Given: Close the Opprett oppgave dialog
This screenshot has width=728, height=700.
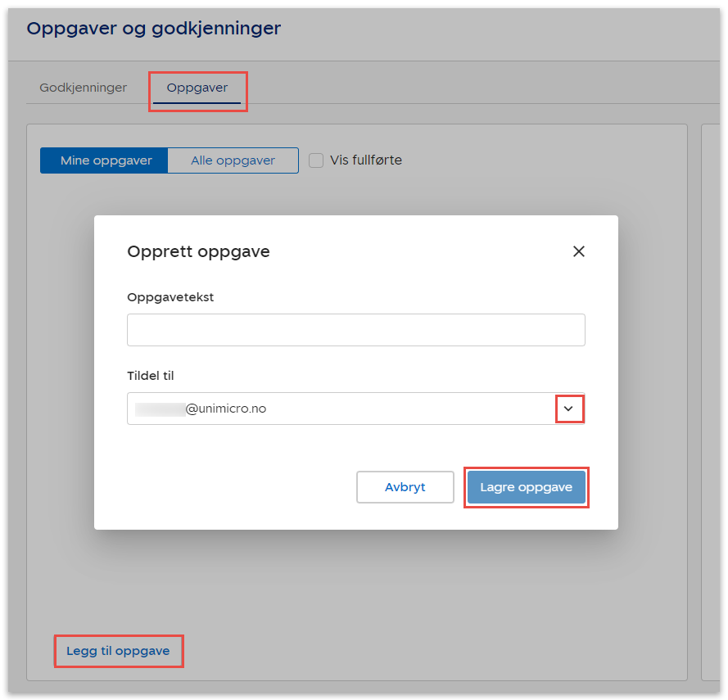Looking at the screenshot, I should (x=578, y=251).
